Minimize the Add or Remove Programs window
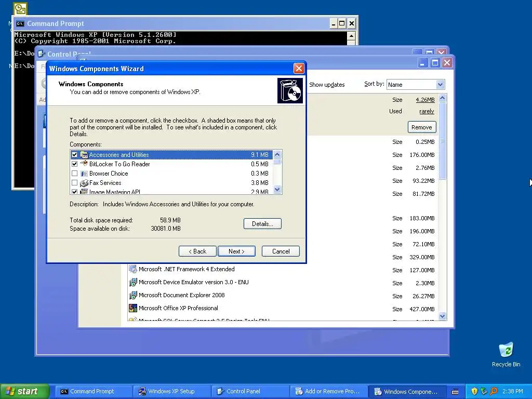 [x=422, y=63]
